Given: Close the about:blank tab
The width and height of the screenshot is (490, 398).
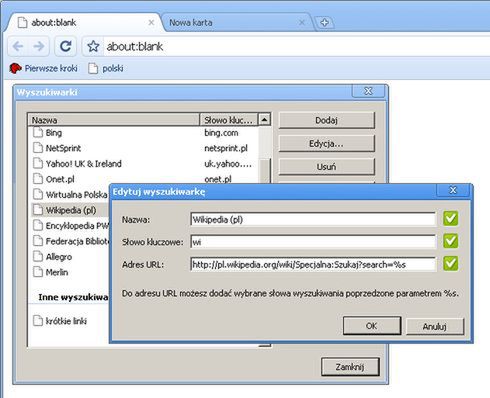Looking at the screenshot, I should 151,22.
